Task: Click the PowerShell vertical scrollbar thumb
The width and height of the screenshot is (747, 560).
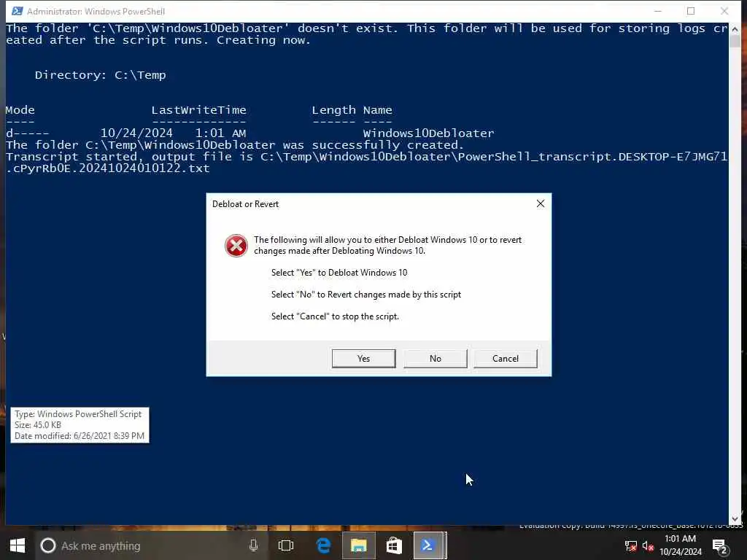Action: (735, 41)
